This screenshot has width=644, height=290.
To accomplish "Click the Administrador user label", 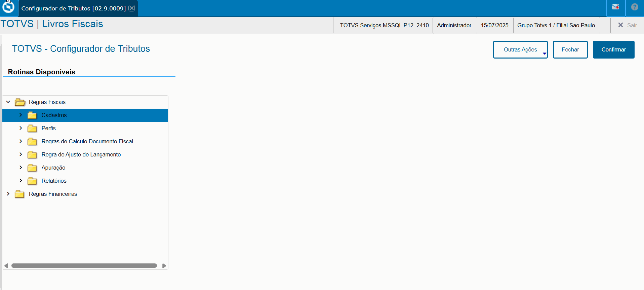I will coord(454,25).
